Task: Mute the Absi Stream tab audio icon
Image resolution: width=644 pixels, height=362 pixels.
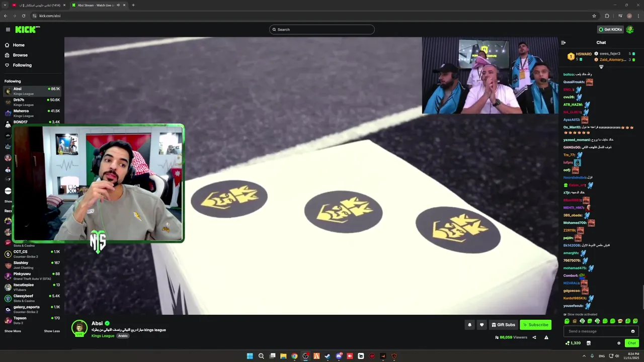Action: (x=118, y=5)
